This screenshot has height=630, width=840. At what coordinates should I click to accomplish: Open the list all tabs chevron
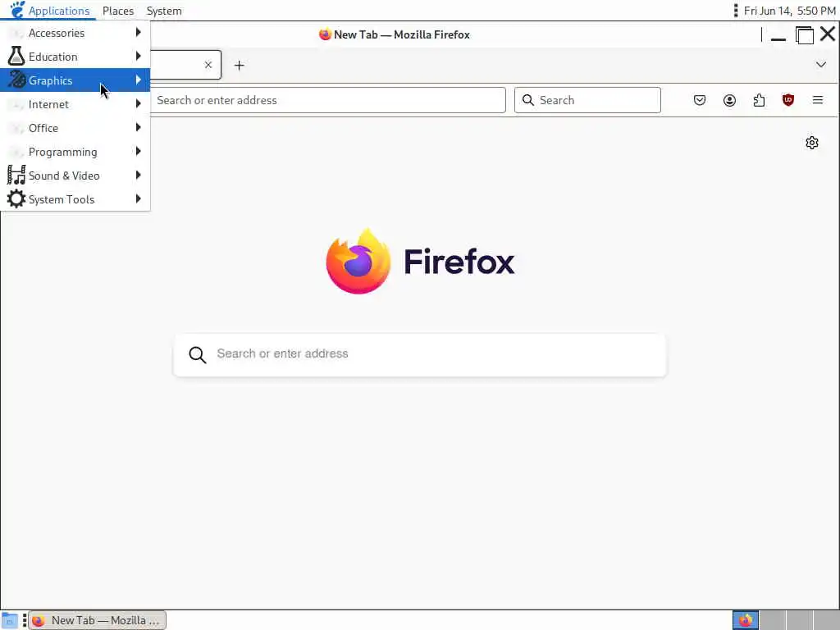820,65
